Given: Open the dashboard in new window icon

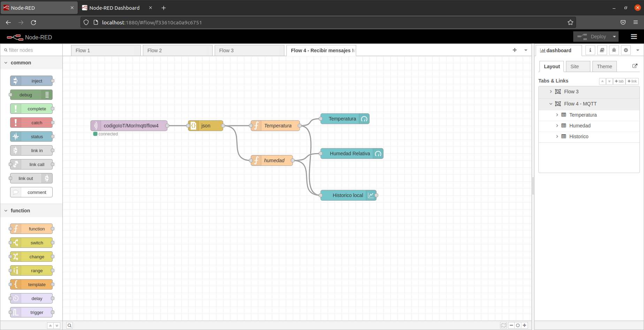Looking at the screenshot, I should click(636, 66).
